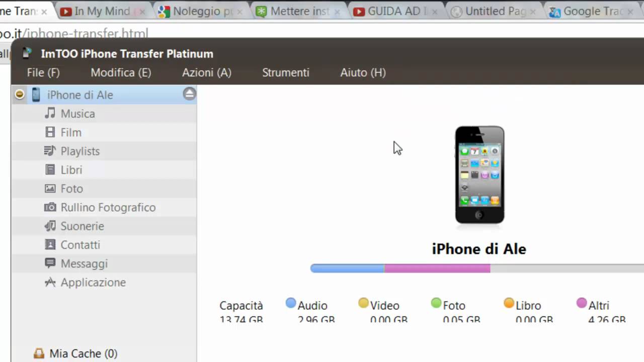The height and width of the screenshot is (362, 644).
Task: Select iPhone di Ale device row
Action: pos(104,95)
